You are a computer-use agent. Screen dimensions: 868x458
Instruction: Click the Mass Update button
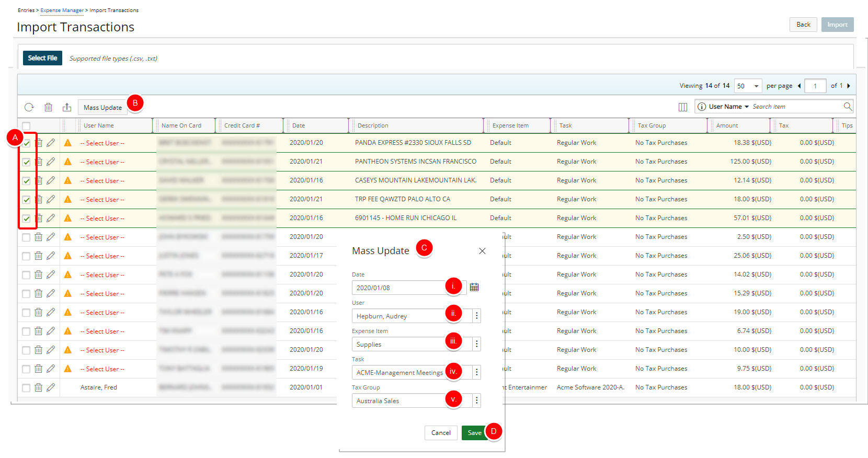[102, 107]
